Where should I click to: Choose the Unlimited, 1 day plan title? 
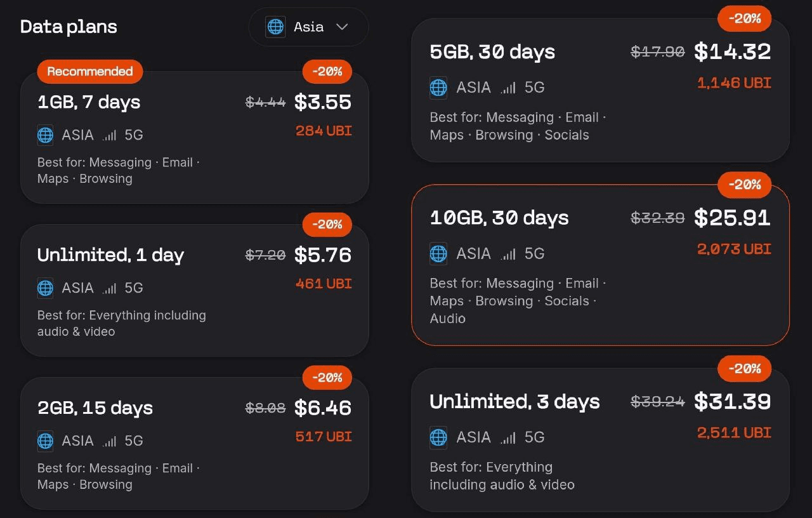click(x=110, y=255)
